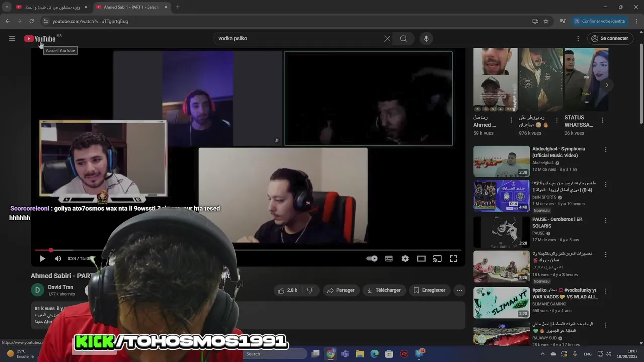Show hidden system tray icons
This screenshot has width=644, height=362.
pos(542,354)
